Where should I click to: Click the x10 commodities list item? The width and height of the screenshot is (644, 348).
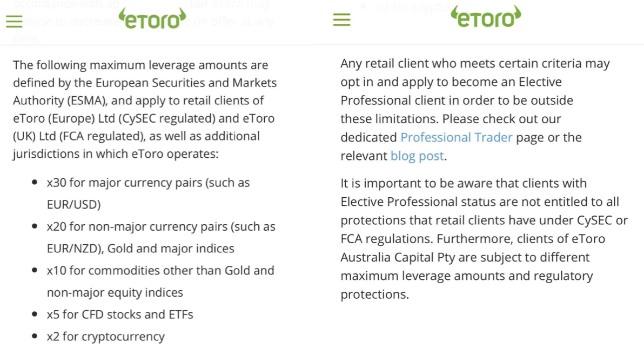point(160,270)
